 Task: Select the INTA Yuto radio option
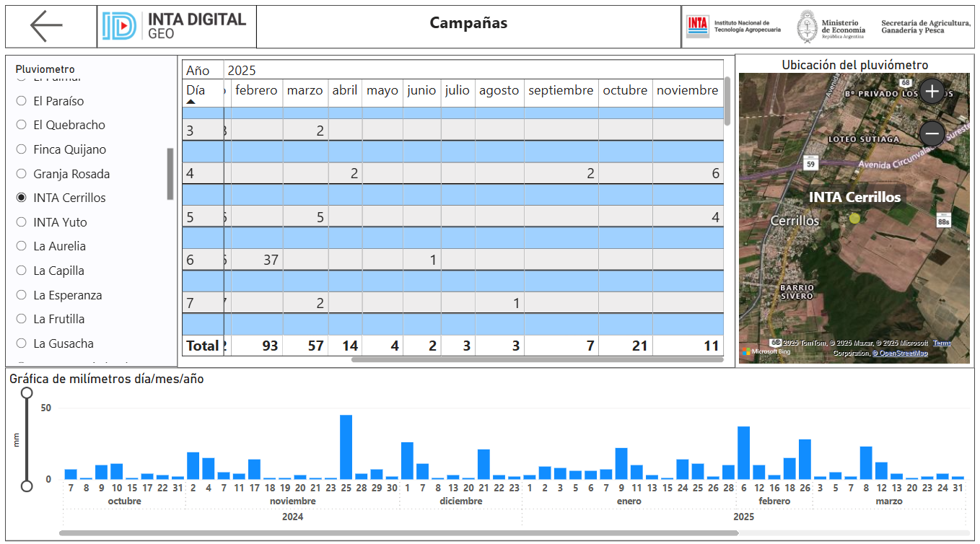pos(22,222)
